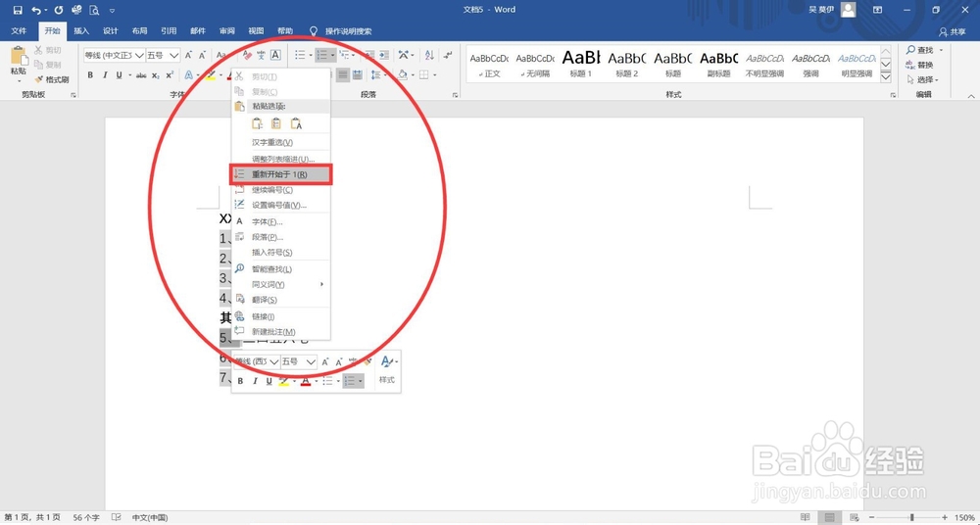This screenshot has height=525, width=980.
Task: Toggle justify alignment in the paragraph group
Action: (342, 75)
